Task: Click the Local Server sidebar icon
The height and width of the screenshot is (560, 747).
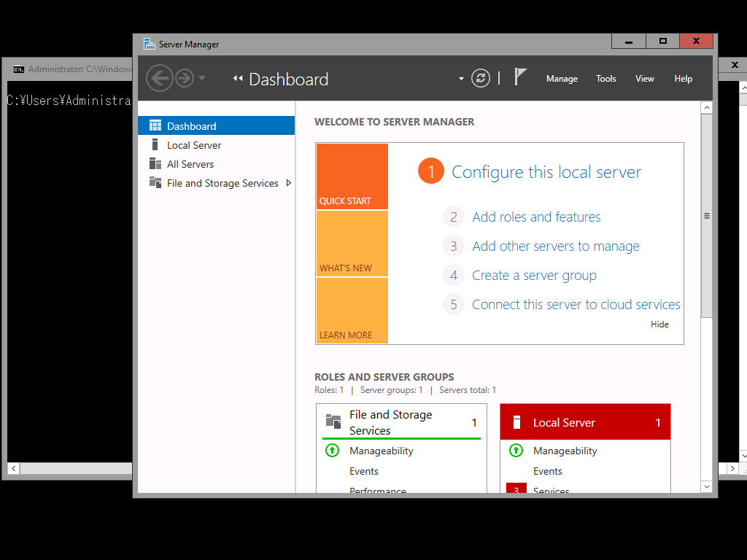Action: click(155, 145)
